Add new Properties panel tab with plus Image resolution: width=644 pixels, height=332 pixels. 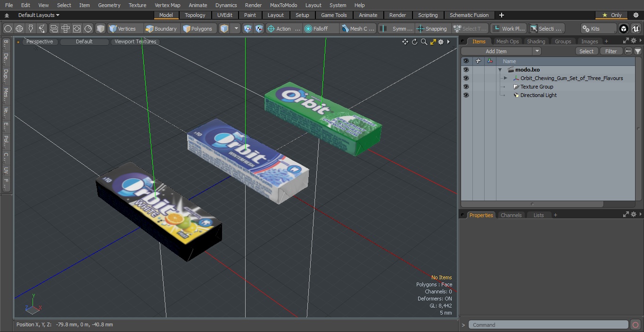[555, 215]
